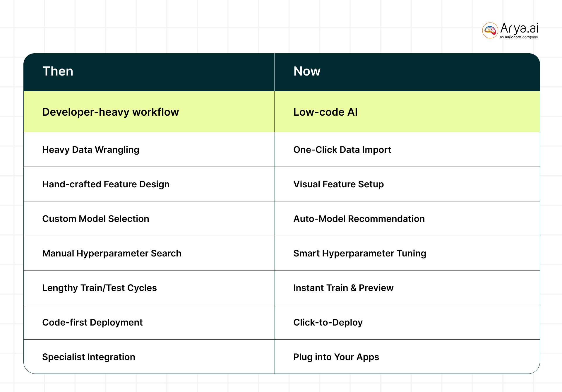This screenshot has height=392, width=562.
Task: Click the 'Then' column header
Action: (149, 72)
